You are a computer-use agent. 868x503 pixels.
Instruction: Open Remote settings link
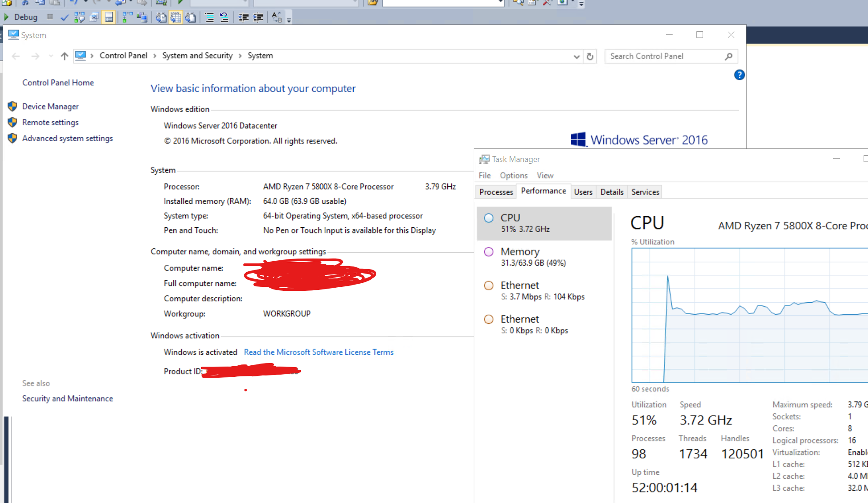click(x=51, y=122)
